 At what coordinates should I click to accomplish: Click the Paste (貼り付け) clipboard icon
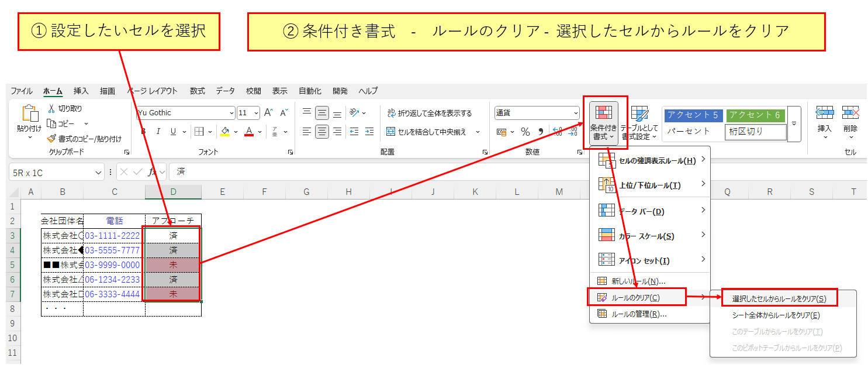pyautogui.click(x=29, y=115)
